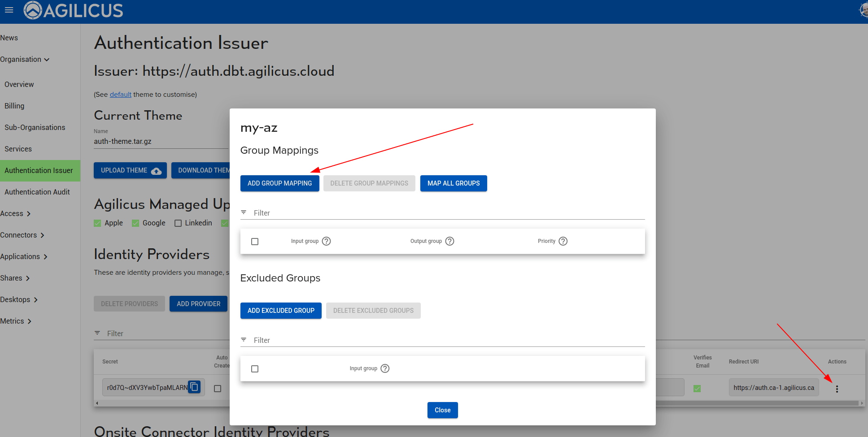Image resolution: width=868 pixels, height=437 pixels.
Task: Go to Billing in sidebar
Action: pos(14,106)
